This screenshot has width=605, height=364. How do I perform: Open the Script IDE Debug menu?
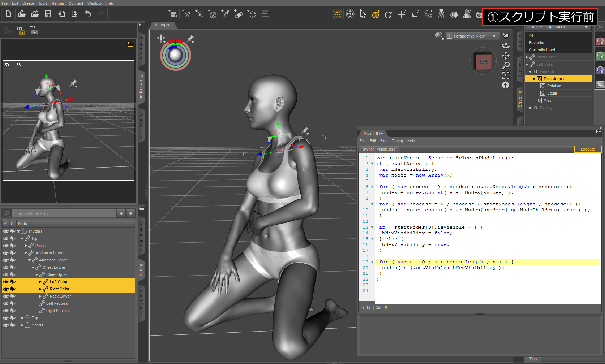tap(397, 141)
